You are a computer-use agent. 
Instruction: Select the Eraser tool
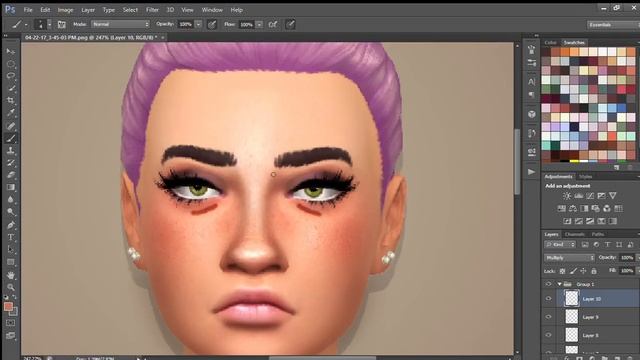[11, 175]
